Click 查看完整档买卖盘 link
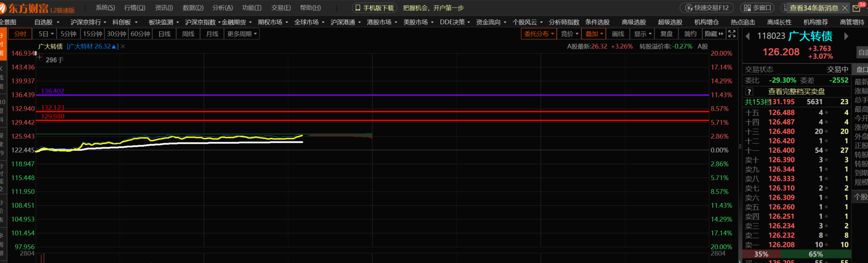868x263 pixels. pos(796,92)
